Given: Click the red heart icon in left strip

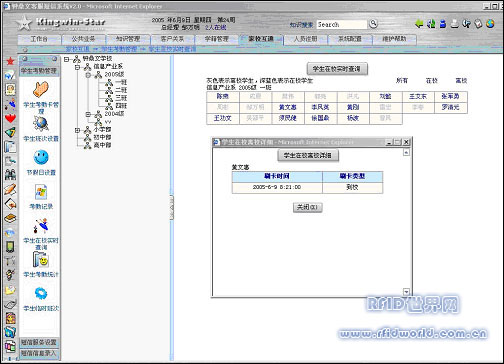Looking at the screenshot, I should click(x=10, y=118).
